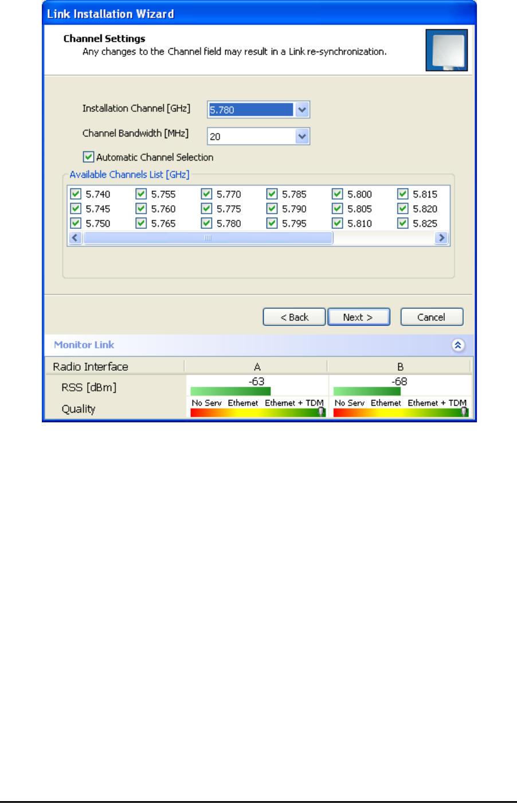Click the channel list scroll right arrow

441,238
